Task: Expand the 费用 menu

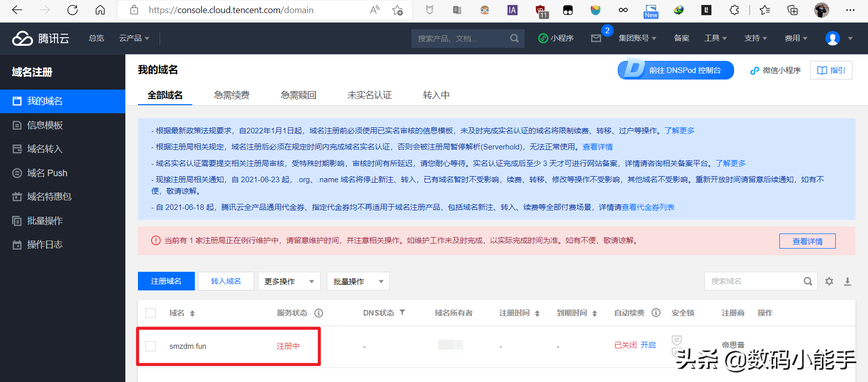Action: pos(796,38)
